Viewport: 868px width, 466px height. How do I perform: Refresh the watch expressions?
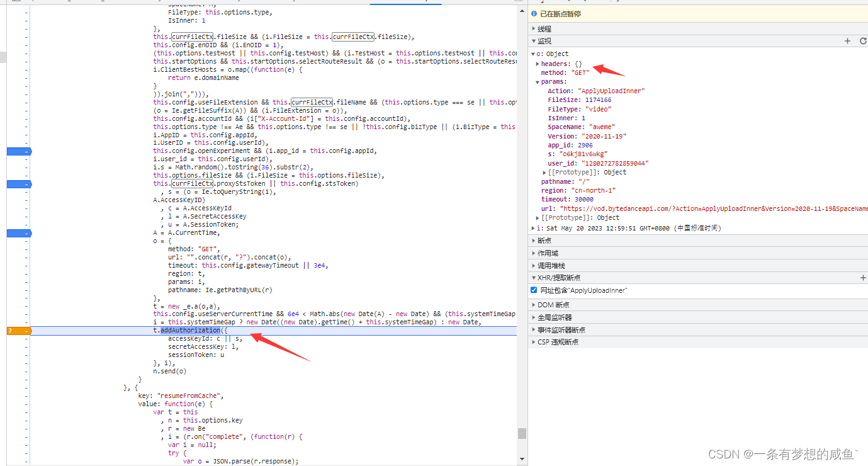(863, 41)
